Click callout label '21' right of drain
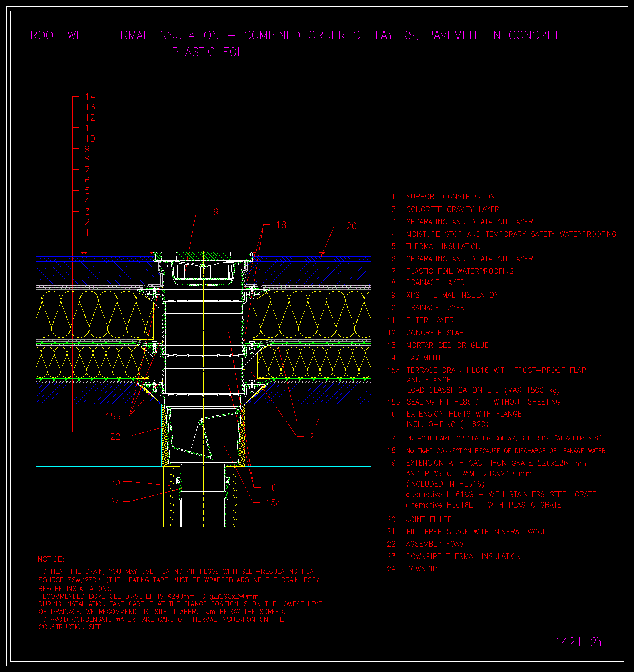Viewport: 634px width, 672px height. (x=314, y=437)
